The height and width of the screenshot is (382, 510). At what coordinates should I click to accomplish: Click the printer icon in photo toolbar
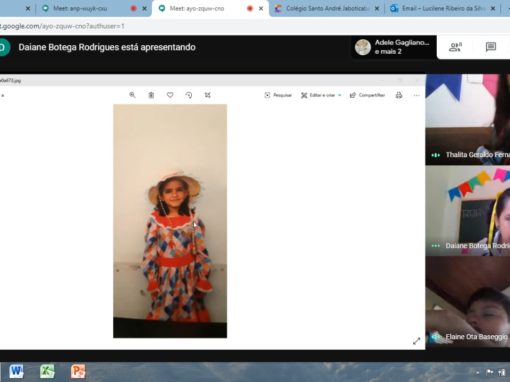(399, 95)
